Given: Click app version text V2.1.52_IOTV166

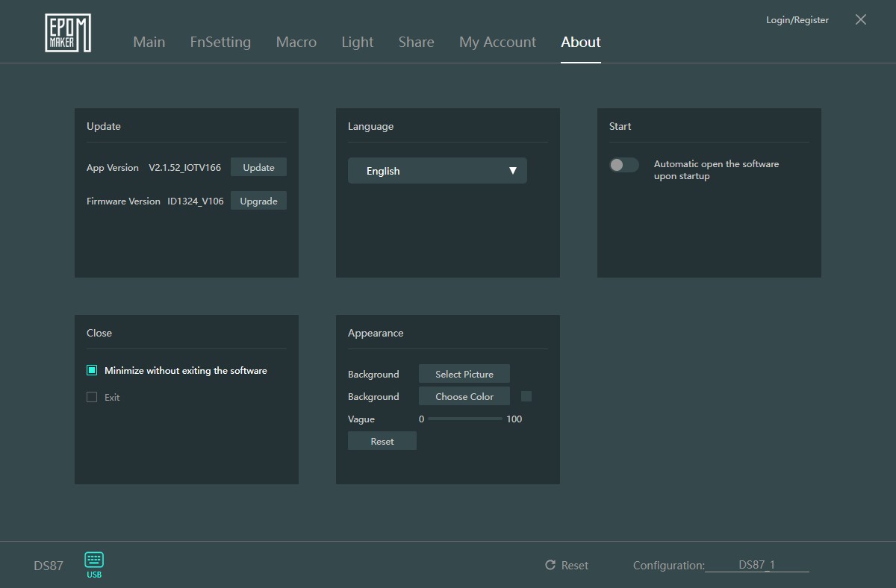Looking at the screenshot, I should click(185, 168).
